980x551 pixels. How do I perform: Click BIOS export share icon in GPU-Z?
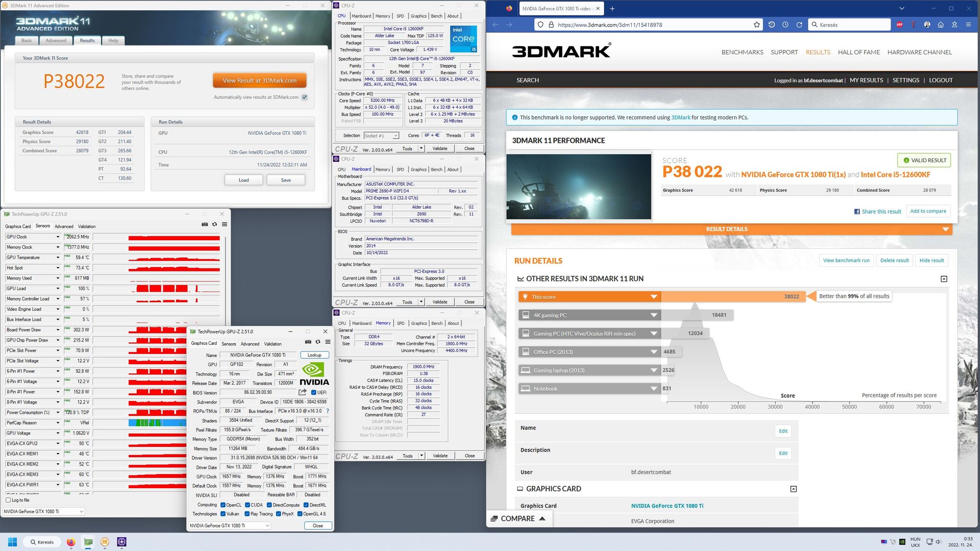click(302, 392)
